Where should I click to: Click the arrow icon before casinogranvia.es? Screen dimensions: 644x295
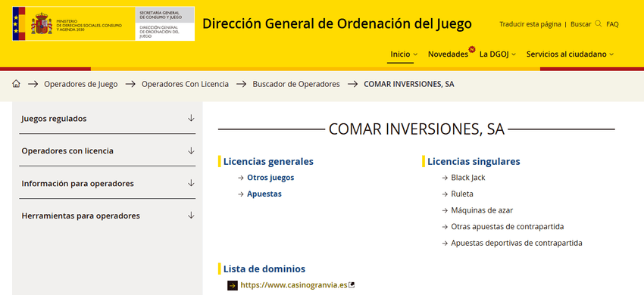point(233,285)
